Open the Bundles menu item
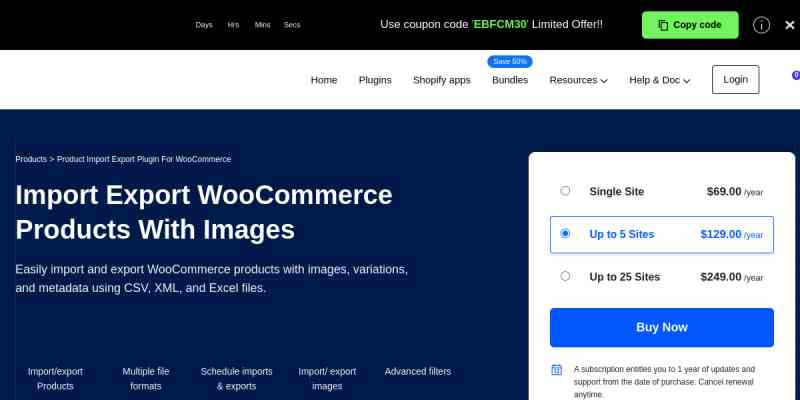 (x=510, y=80)
